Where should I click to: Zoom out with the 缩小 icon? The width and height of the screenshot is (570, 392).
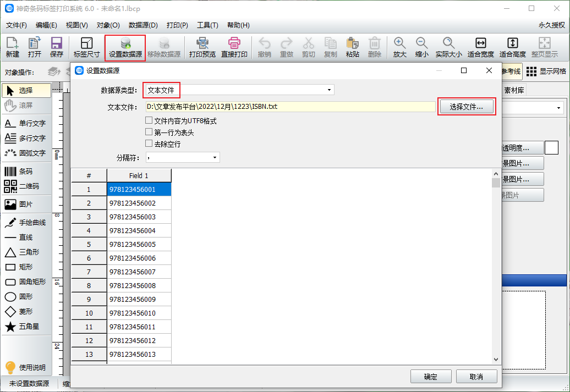421,47
